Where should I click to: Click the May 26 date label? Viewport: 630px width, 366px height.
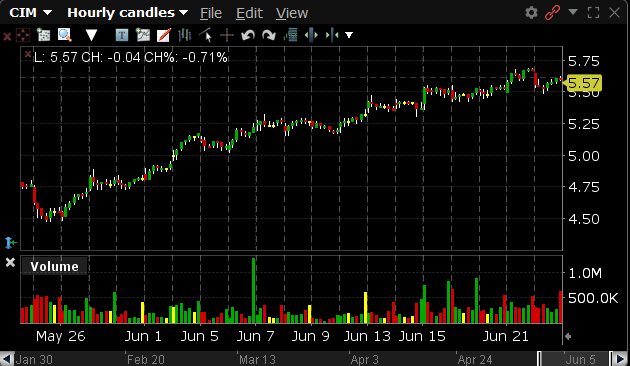[x=60, y=336]
